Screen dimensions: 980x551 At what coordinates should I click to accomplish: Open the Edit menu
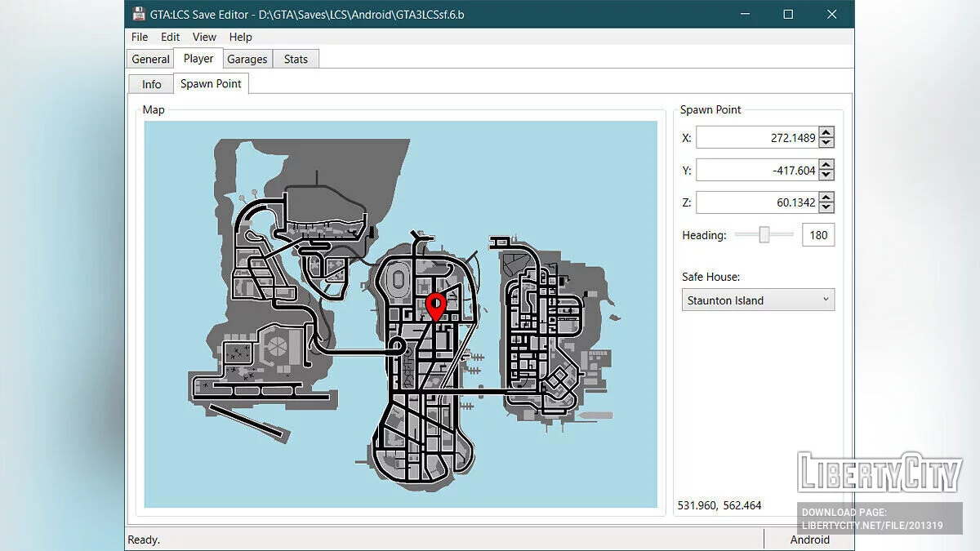click(x=170, y=37)
